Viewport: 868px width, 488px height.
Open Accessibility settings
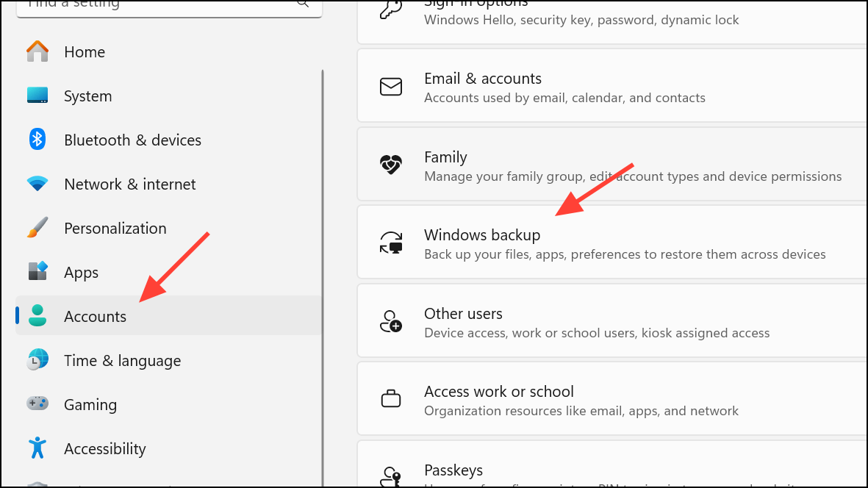coord(169,448)
